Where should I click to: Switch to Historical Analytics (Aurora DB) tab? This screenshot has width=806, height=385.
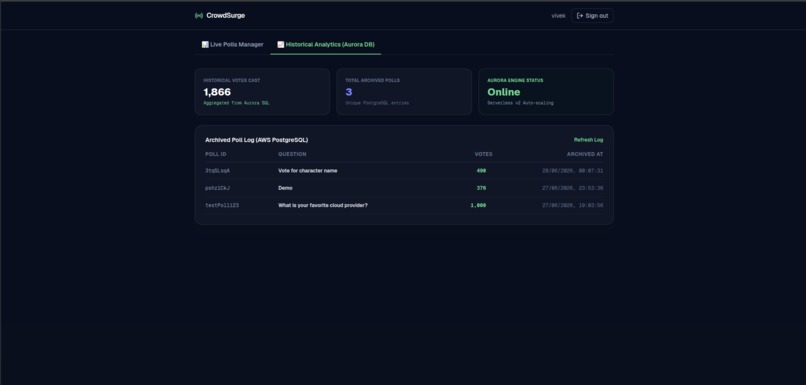(326, 45)
